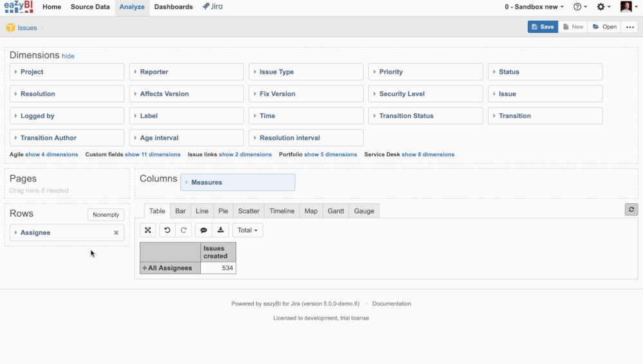Click the redo arrow icon
The height and width of the screenshot is (364, 643).
[183, 230]
